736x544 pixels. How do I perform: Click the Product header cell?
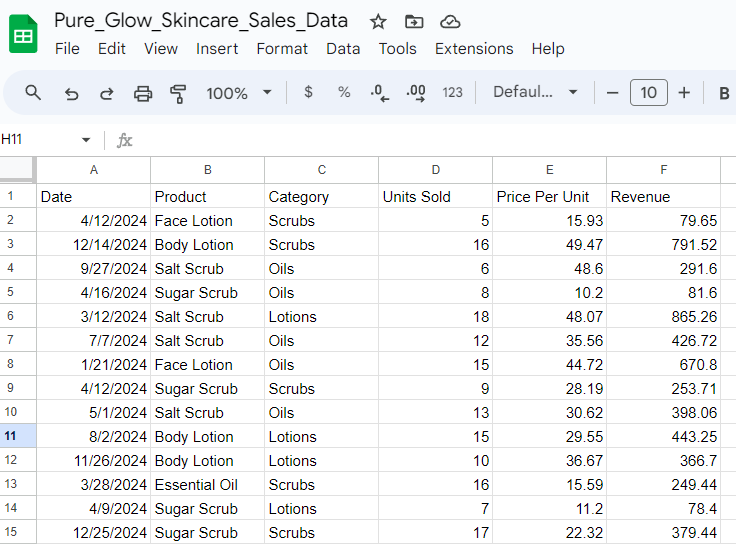(207, 196)
